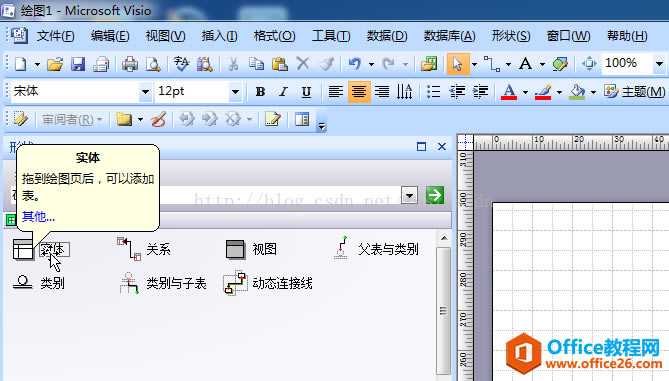Viewport: 669px width, 381px height.
Task: Delete selection with the X icon
Action: pos(303,64)
